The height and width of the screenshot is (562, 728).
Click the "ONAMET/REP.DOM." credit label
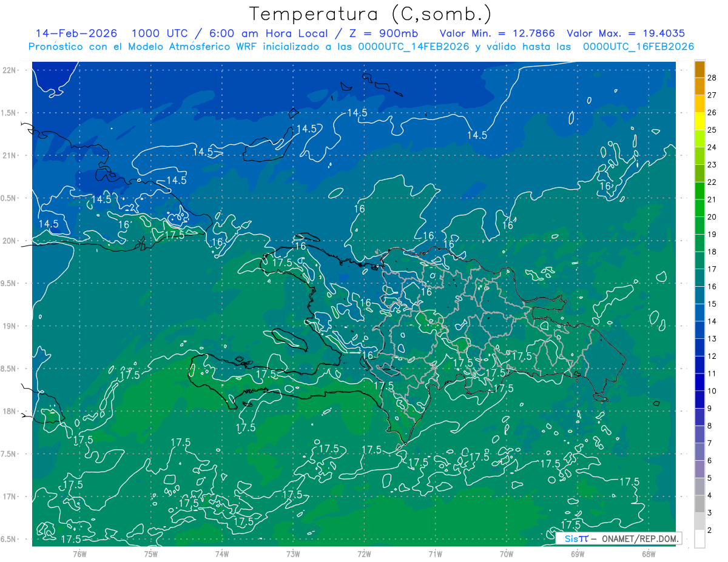pyautogui.click(x=639, y=538)
